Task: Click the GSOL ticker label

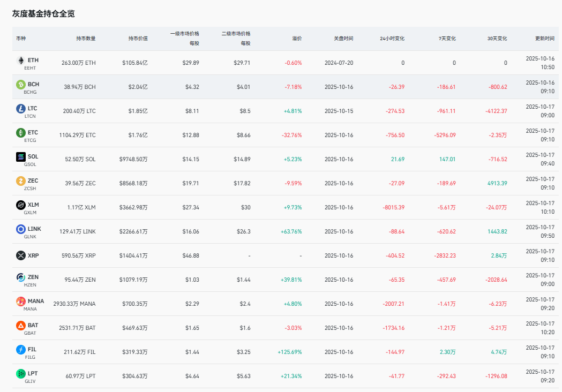Action: tap(30, 164)
